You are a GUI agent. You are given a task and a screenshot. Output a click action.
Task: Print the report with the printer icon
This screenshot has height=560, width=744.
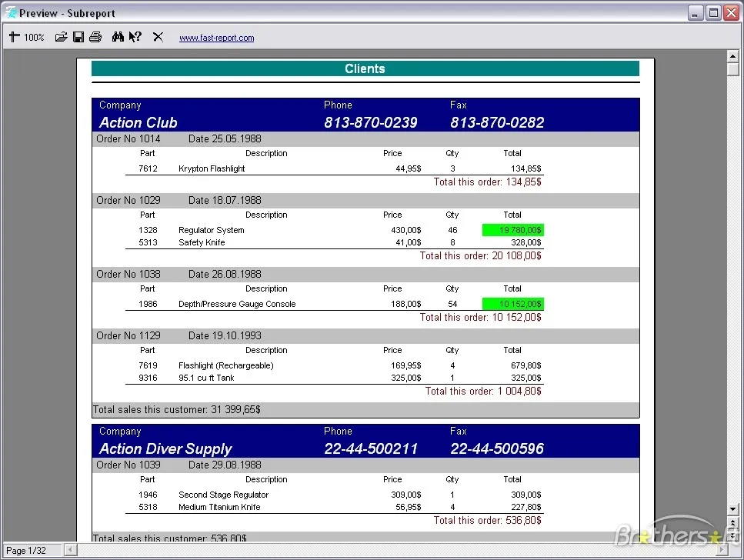(x=95, y=37)
